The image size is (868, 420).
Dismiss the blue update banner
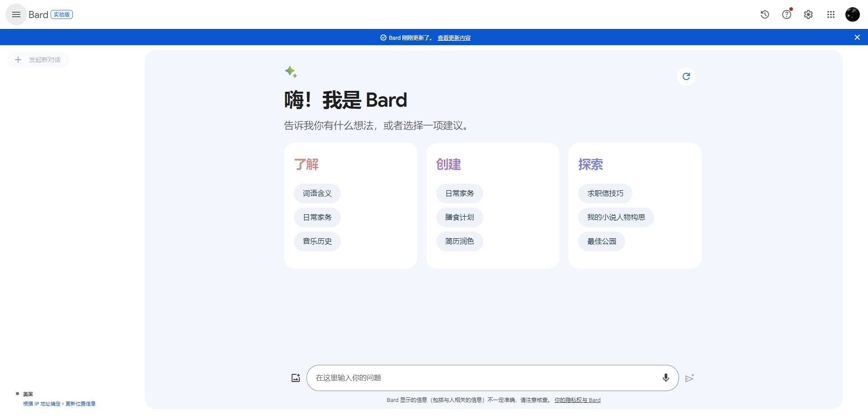(857, 38)
